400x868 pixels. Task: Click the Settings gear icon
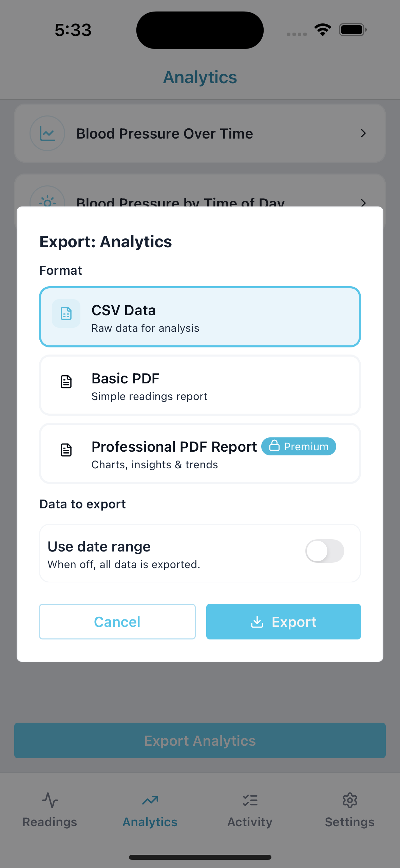click(x=350, y=800)
